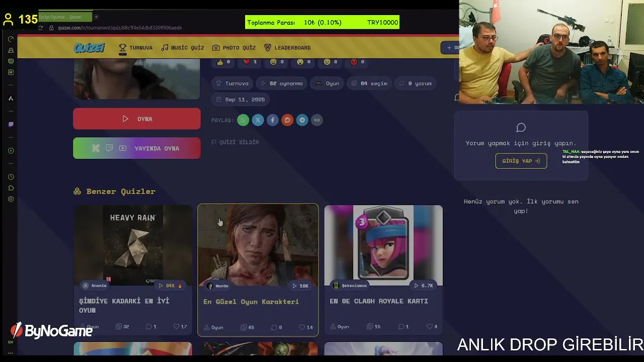Share the quiz on X
The width and height of the screenshot is (644, 362).
(x=258, y=120)
